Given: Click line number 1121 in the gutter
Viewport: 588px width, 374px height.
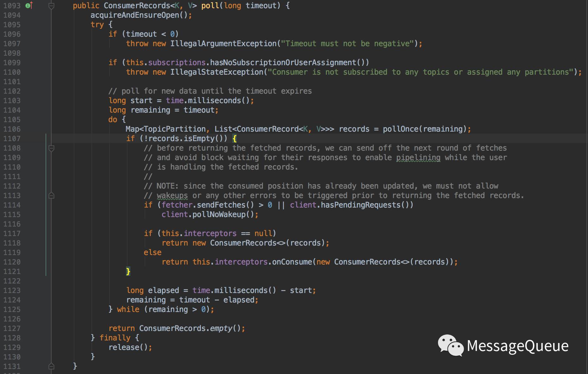Looking at the screenshot, I should (x=12, y=271).
